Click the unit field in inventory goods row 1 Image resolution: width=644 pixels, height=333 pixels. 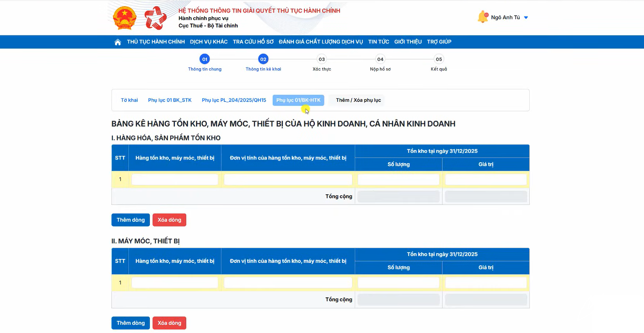(x=288, y=179)
